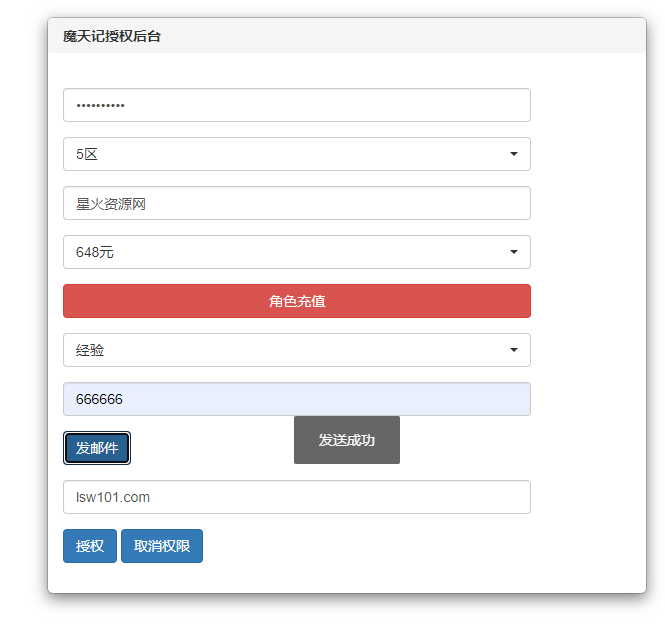Screen dimensions: 665x641
Task: Click the 648元 text in the amount selector
Action: pos(95,252)
